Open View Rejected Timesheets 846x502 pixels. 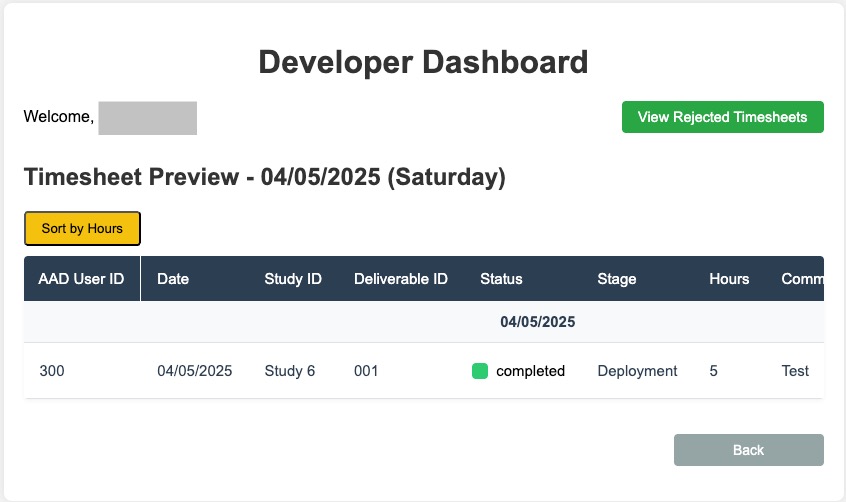click(x=722, y=117)
